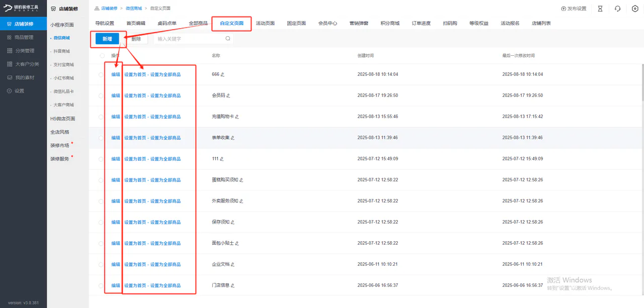Select 抖音商城 in the submenu

coord(62,51)
